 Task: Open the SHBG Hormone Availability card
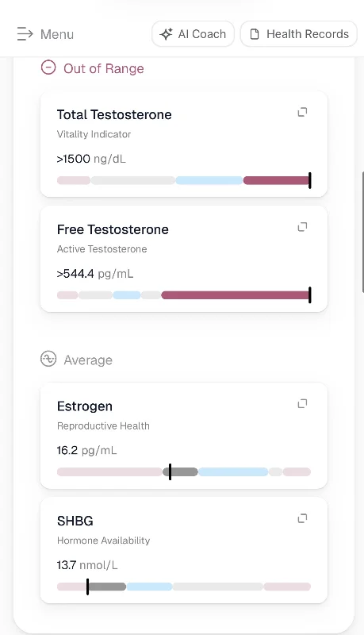pos(184,551)
